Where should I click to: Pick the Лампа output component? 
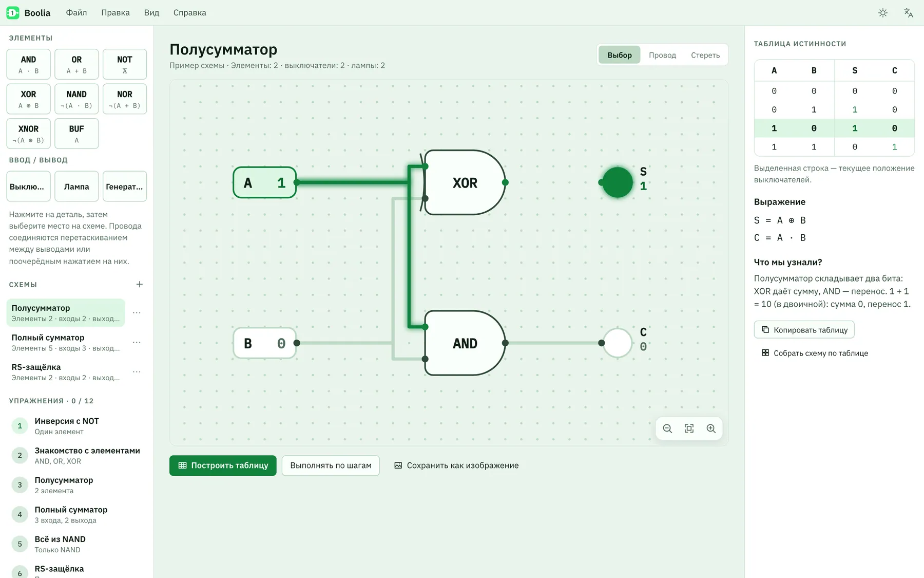[76, 187]
